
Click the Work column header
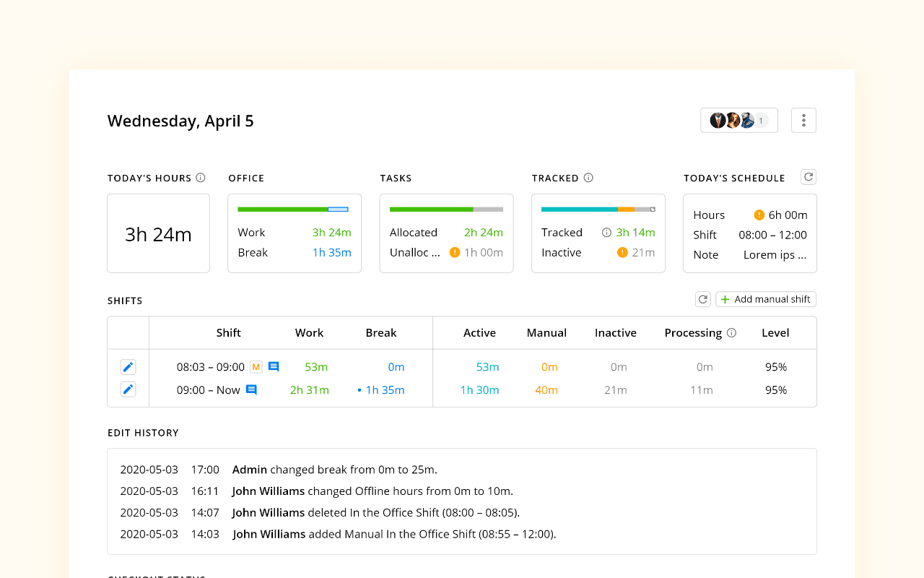pyautogui.click(x=309, y=333)
